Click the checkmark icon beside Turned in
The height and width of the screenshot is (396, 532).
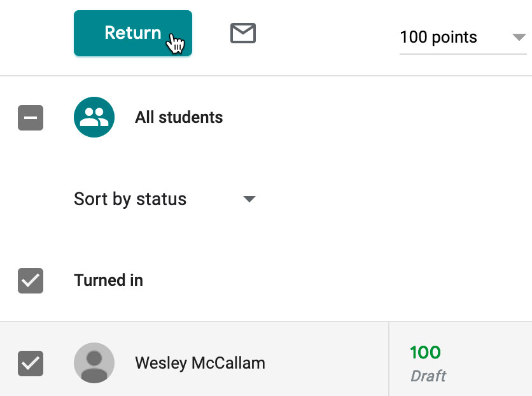coord(31,281)
